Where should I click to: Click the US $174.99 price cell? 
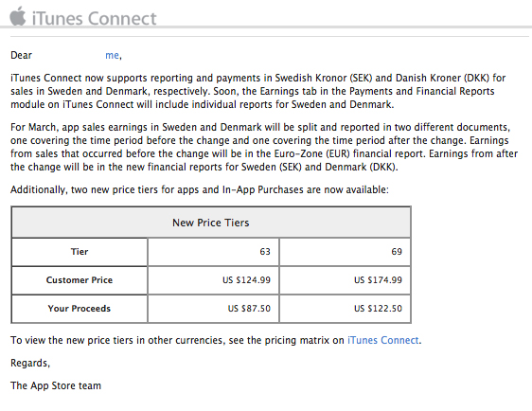pyautogui.click(x=346, y=280)
